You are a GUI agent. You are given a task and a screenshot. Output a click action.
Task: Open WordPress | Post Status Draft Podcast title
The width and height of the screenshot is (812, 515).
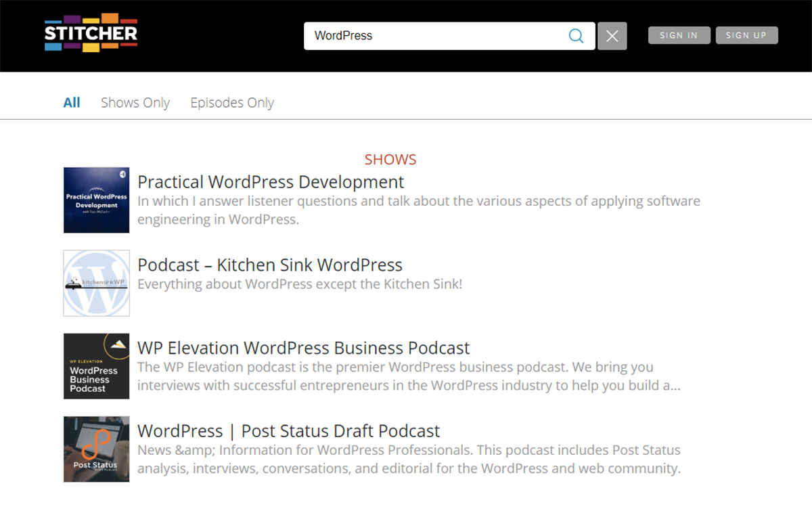point(288,431)
